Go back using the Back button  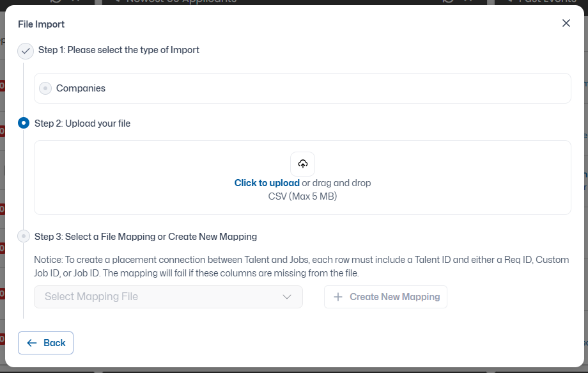tap(46, 343)
